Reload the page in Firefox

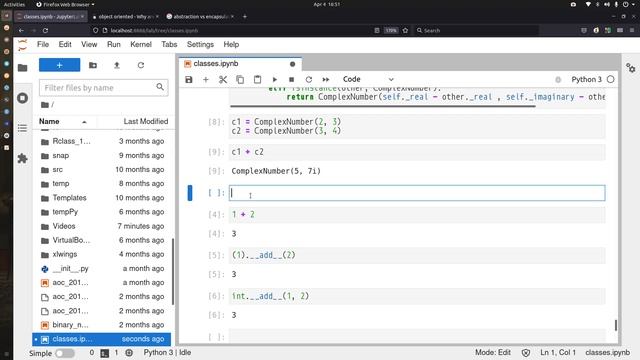[45, 31]
